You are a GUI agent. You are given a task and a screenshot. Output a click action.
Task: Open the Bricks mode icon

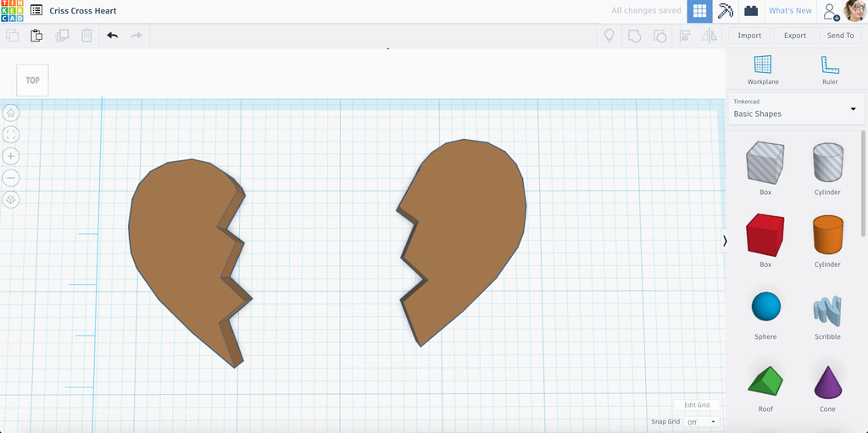[751, 11]
